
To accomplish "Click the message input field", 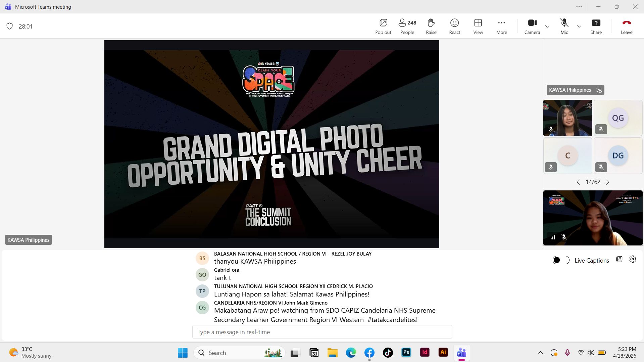I will click(322, 332).
